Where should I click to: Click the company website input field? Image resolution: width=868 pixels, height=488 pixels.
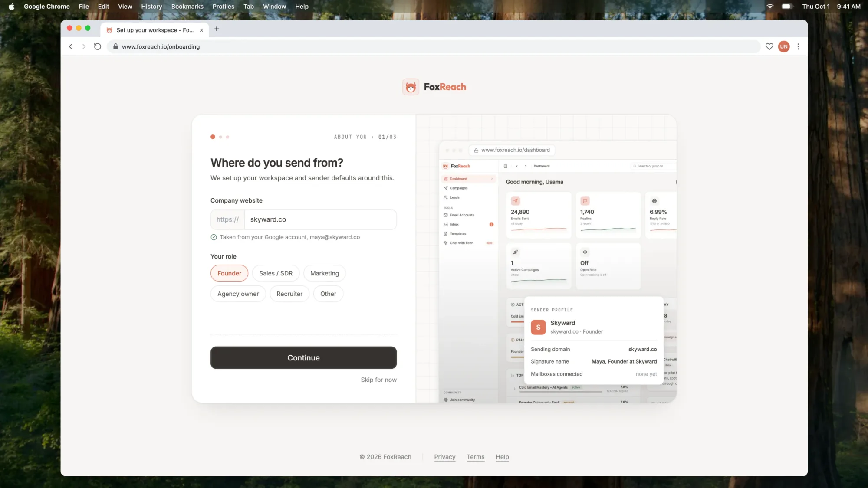click(x=320, y=219)
